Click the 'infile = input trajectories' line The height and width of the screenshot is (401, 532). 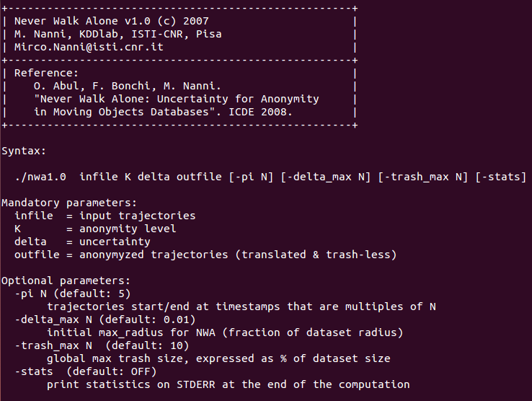pyautogui.click(x=105, y=216)
